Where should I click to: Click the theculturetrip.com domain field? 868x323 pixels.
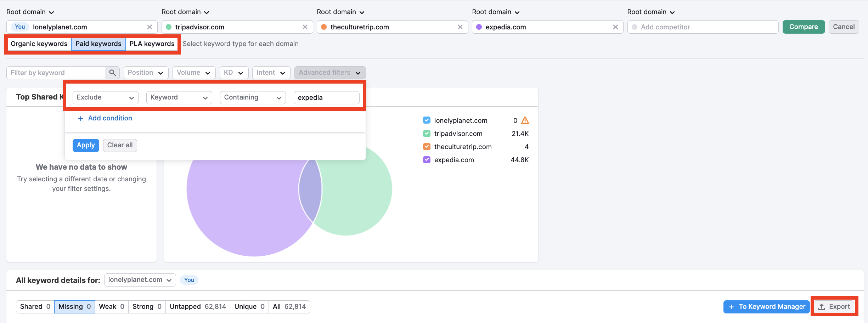pos(392,27)
